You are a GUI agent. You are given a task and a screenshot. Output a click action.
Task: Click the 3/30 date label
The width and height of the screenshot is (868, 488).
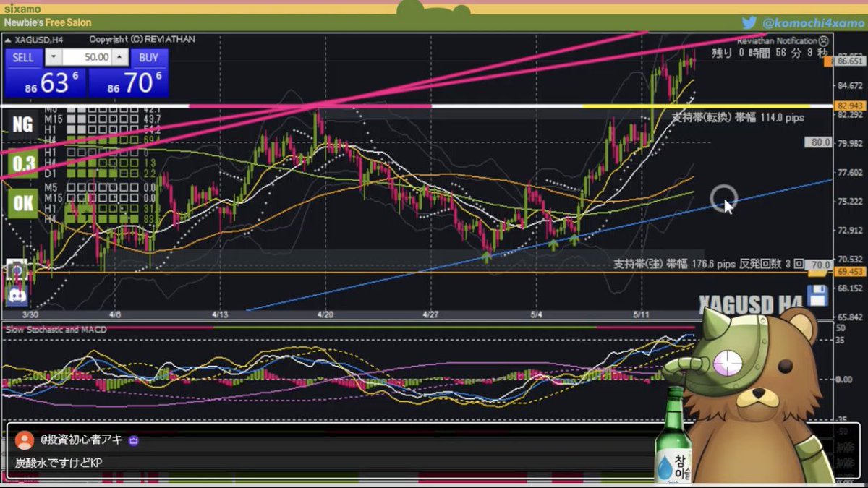[30, 315]
